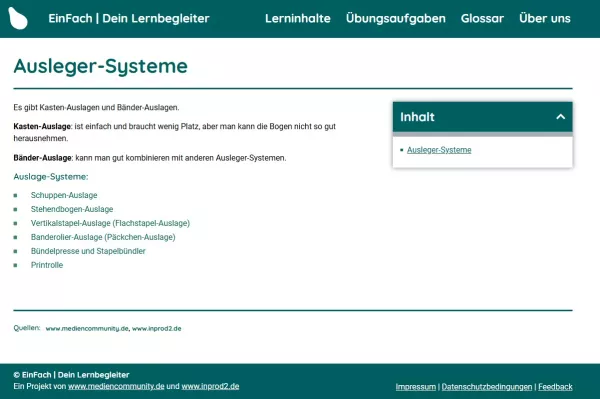Click the bold Bänder-Auslage term
This screenshot has width=600, height=399.
pos(42,158)
